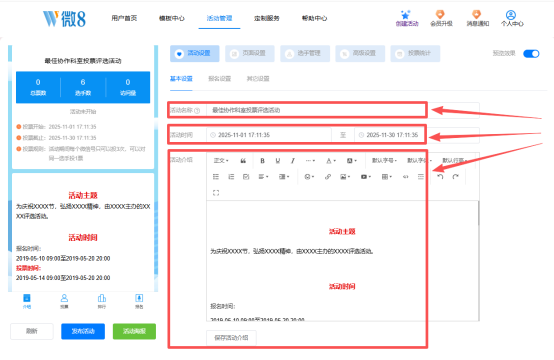Toggle bold formatting in the editor

[x=262, y=161]
